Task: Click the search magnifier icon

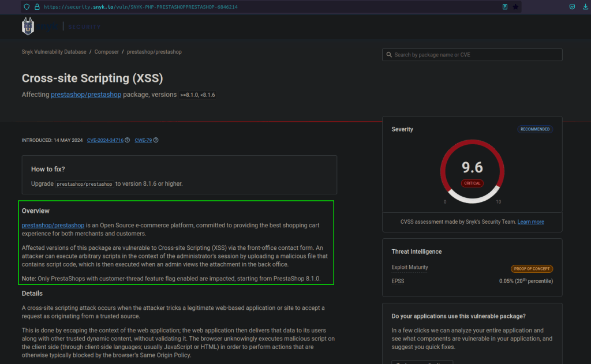Action: pyautogui.click(x=388, y=55)
